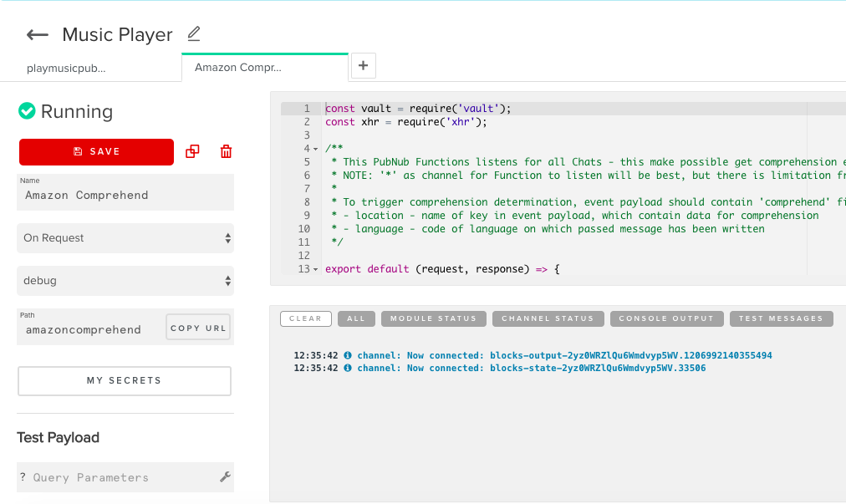Collapse the comment block at line 4

tap(315, 149)
